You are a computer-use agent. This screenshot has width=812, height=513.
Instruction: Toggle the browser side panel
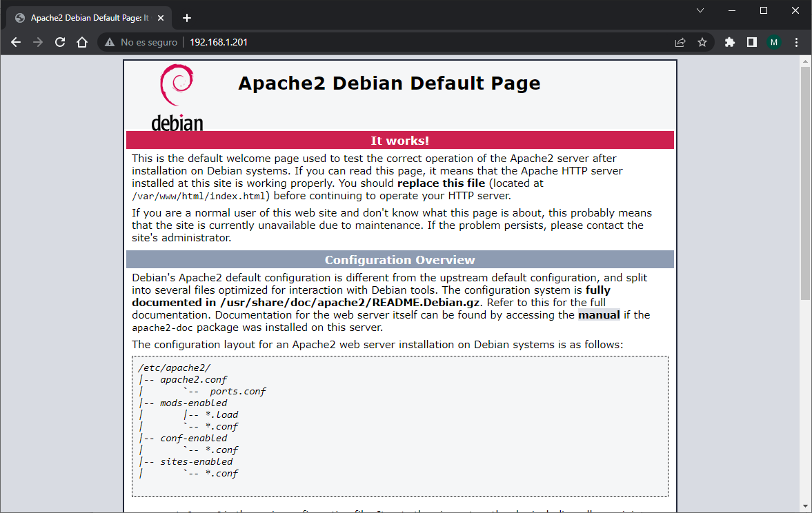(x=752, y=43)
